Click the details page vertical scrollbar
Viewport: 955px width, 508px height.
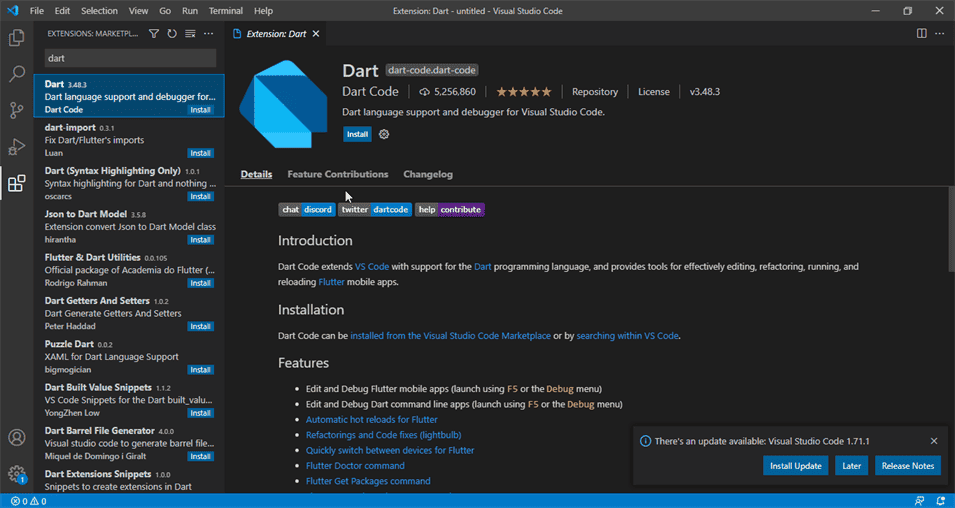click(951, 229)
